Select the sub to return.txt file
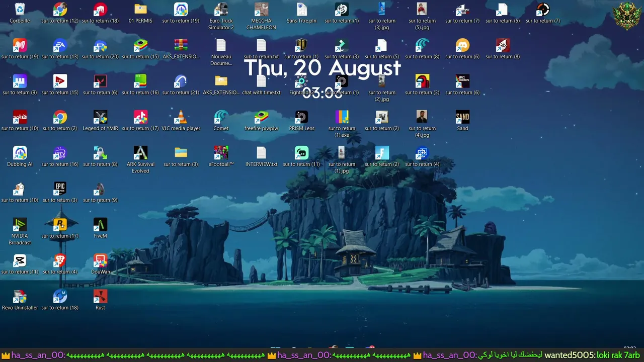The image size is (644, 362). (261, 49)
